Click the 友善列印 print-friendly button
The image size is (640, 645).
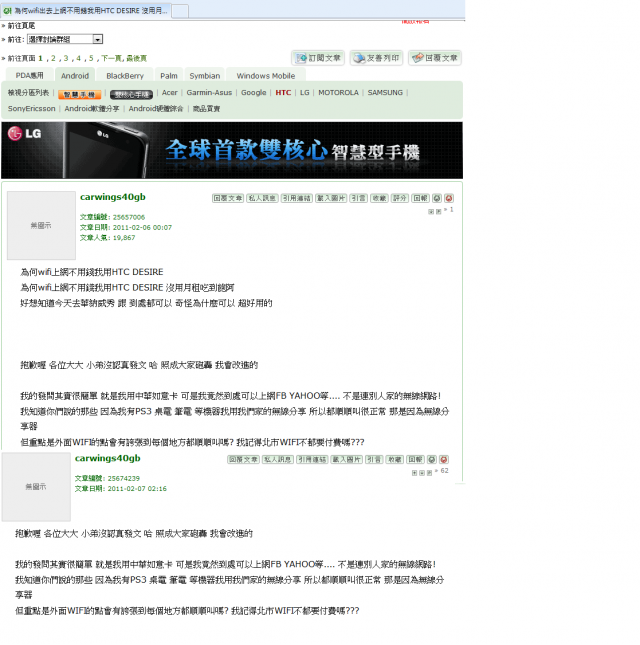pyautogui.click(x=376, y=58)
